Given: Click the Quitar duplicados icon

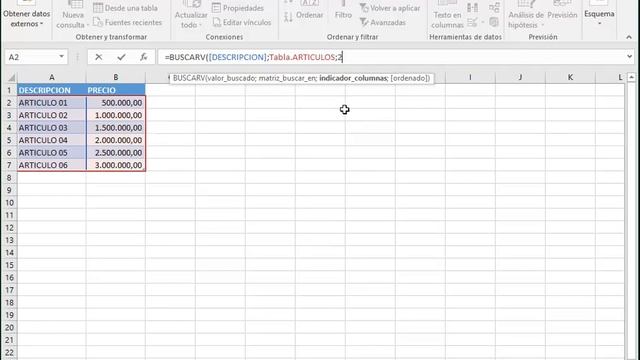Looking at the screenshot, I should coord(473,8).
